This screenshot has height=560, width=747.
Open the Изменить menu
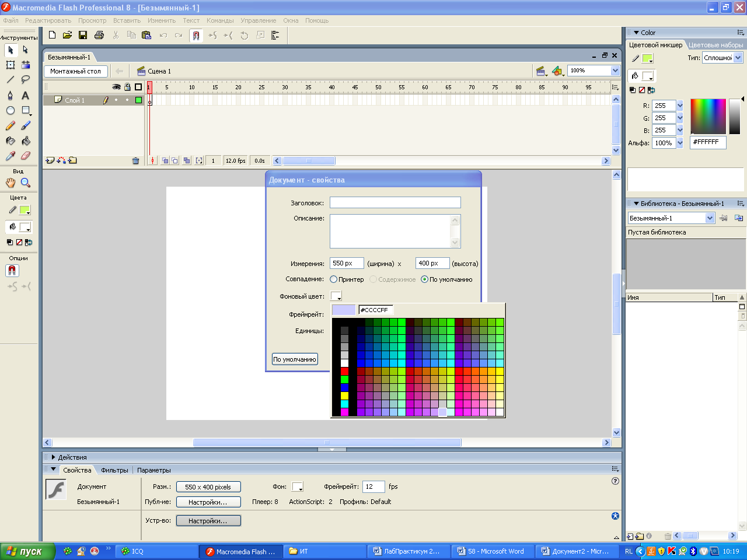pos(162,20)
